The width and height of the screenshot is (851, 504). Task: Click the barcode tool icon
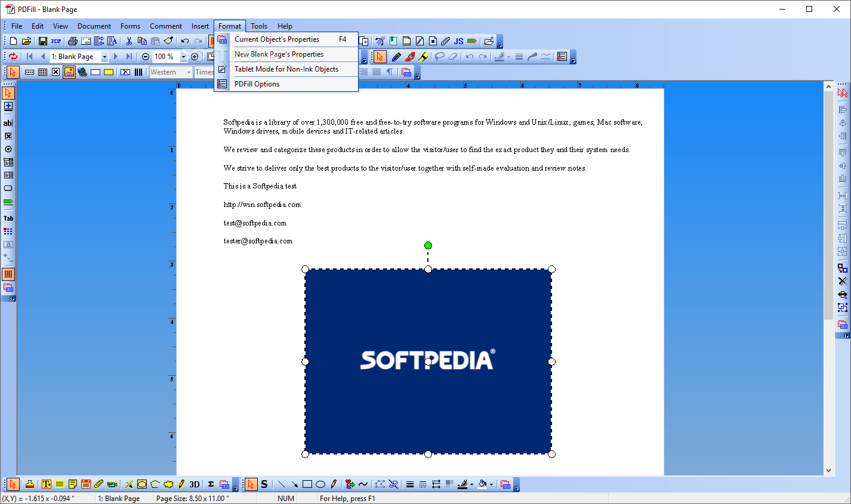138,72
